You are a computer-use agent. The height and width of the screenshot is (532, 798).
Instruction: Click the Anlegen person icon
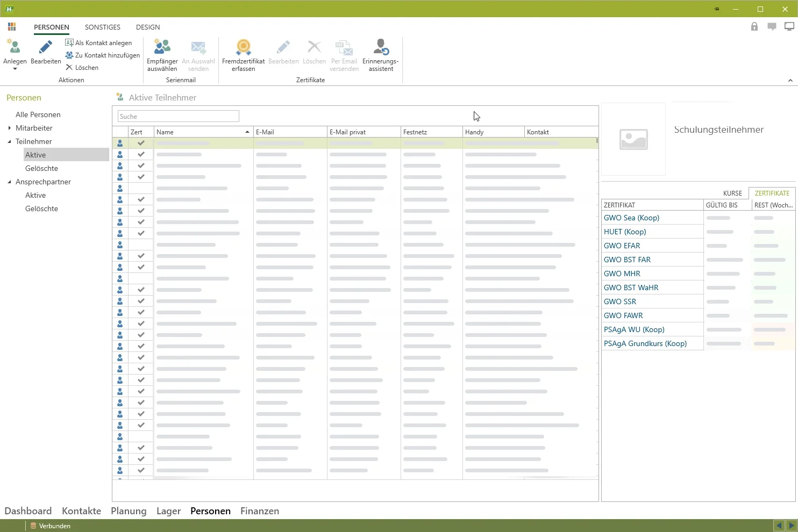[15, 47]
